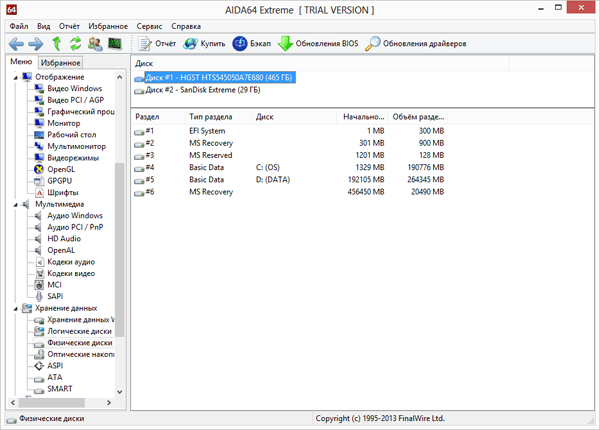Click the ASPI icon
This screenshot has height=430, width=600.
[39, 366]
